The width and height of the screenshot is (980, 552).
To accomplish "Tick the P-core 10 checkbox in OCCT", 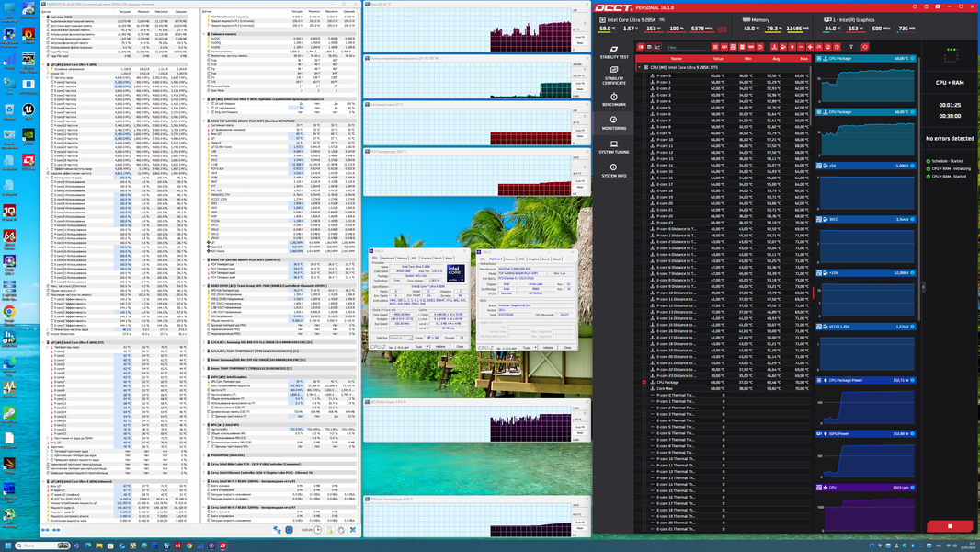I will tap(644, 139).
